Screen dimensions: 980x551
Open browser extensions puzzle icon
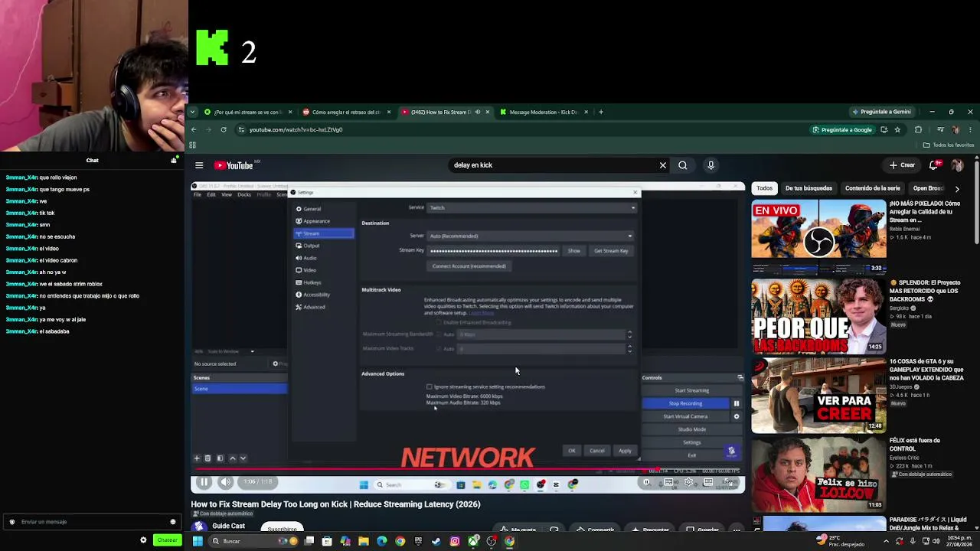click(918, 129)
